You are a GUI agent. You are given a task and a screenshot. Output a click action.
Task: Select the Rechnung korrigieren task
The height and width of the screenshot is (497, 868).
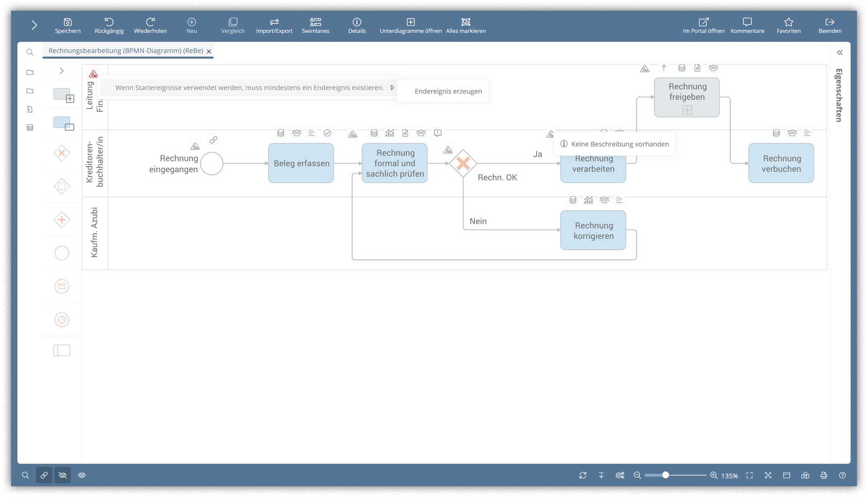pos(593,230)
